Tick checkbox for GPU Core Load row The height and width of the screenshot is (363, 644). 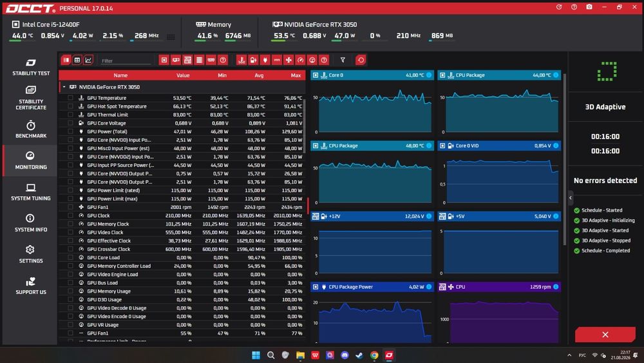pos(70,258)
